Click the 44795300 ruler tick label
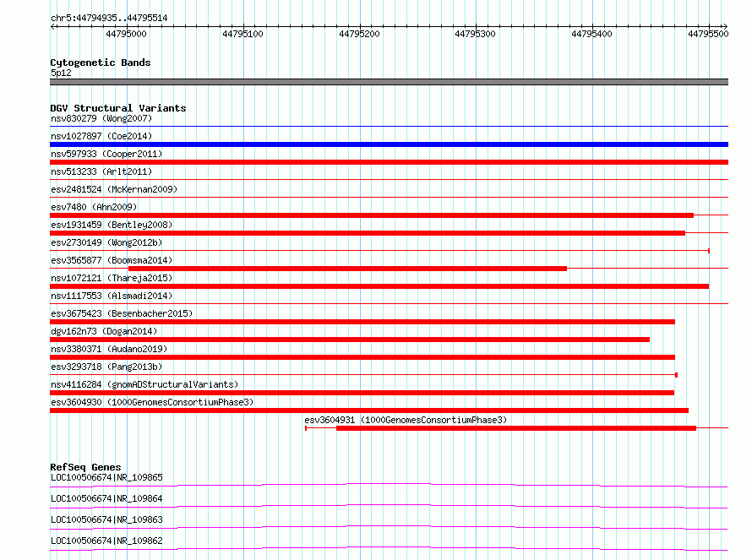 point(475,34)
